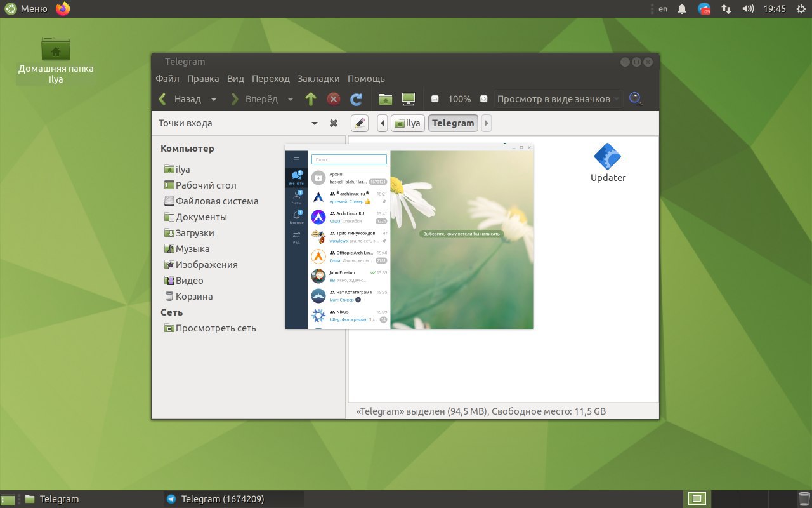Switch keyboard layout indicator en
Image resolution: width=812 pixels, height=508 pixels.
click(x=663, y=9)
